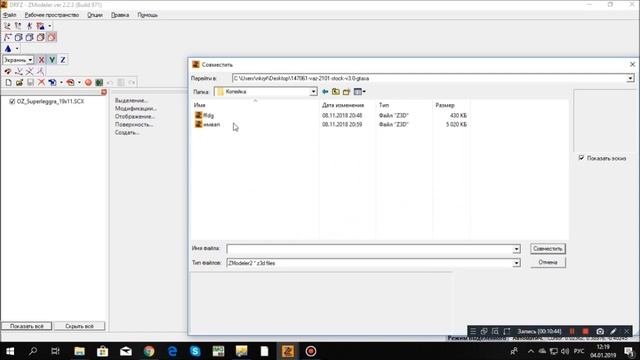Click the red eye-like icon in snap toolbar

(x=8, y=71)
